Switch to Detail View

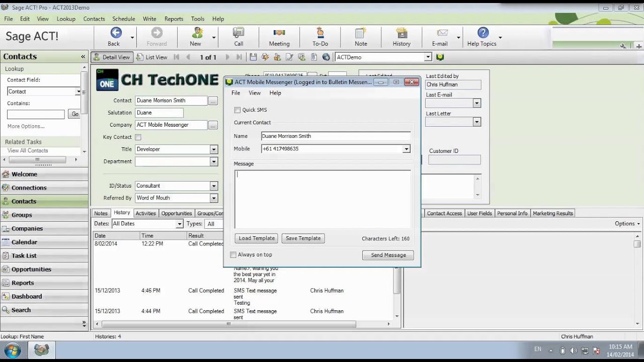click(x=112, y=57)
